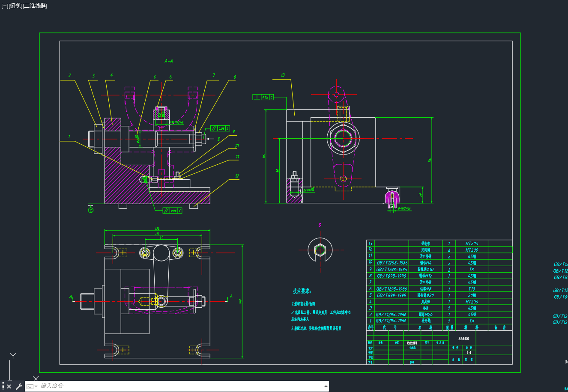Select "开口垫片" in parts list row 11

pyautogui.click(x=426, y=256)
